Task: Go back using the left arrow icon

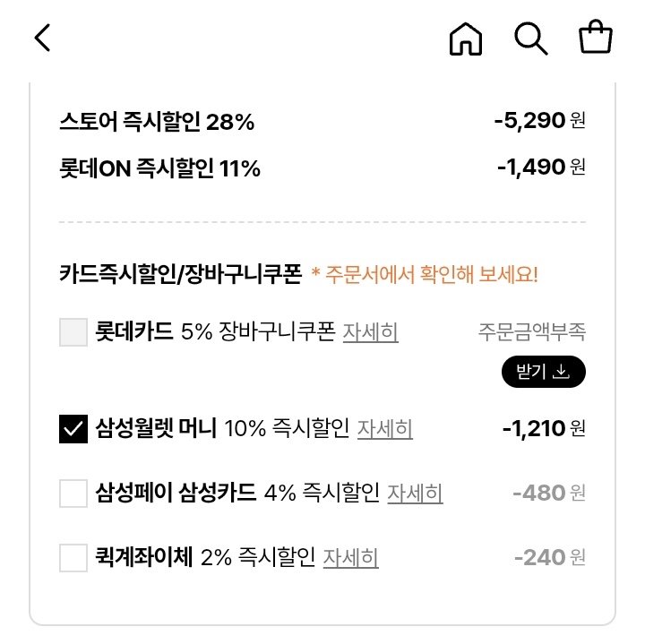Action: [x=43, y=38]
